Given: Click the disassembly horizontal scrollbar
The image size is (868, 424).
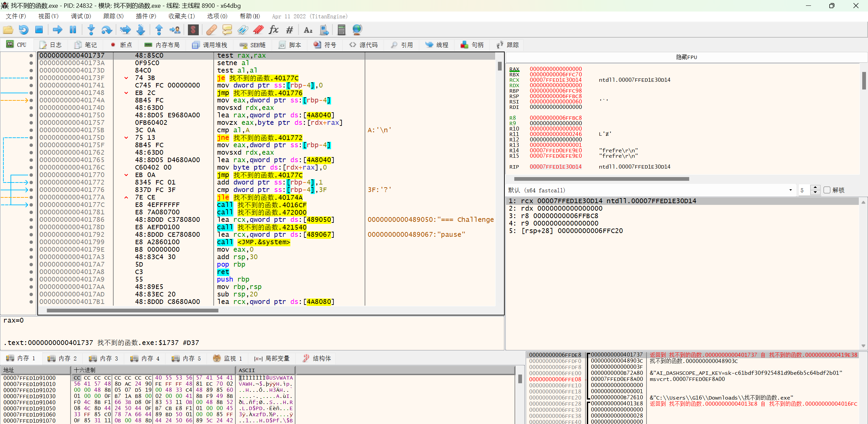Looking at the screenshot, I should click(132, 310).
